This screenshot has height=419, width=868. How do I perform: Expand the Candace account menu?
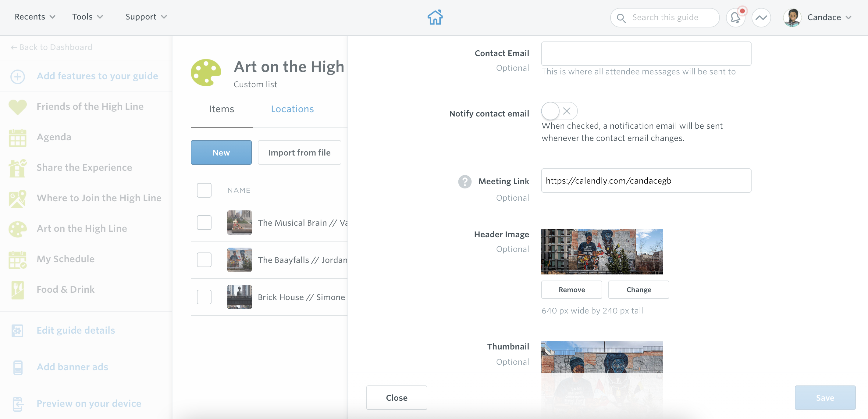(829, 17)
